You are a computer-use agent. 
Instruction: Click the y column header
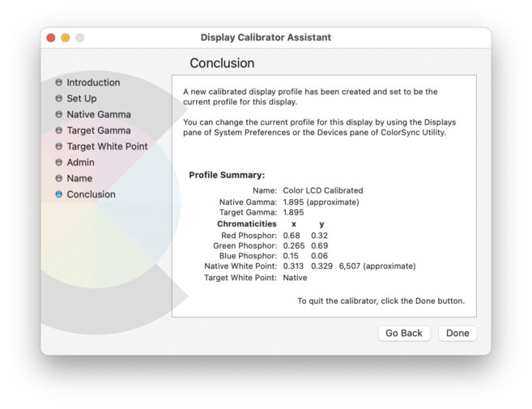click(321, 224)
